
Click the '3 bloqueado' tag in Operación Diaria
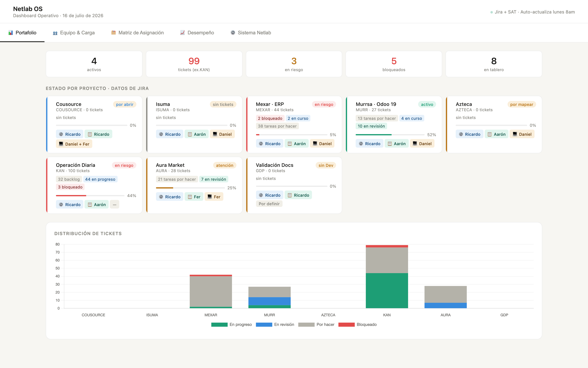pyautogui.click(x=70, y=187)
